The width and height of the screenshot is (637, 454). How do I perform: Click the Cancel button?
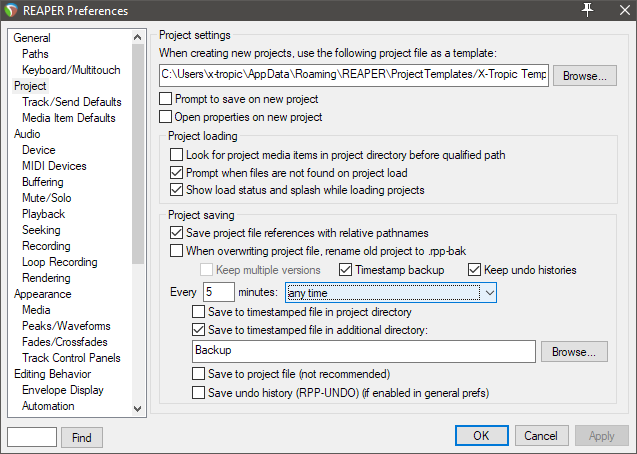[x=541, y=436]
